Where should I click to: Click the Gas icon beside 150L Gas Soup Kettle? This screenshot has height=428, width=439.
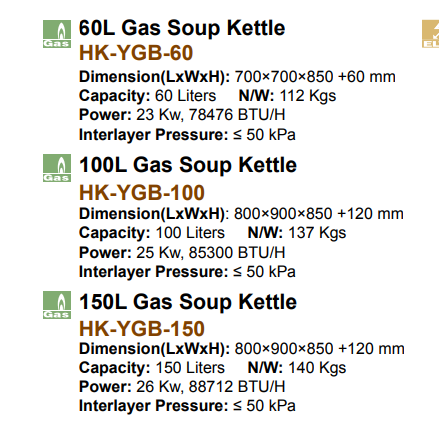point(57,305)
